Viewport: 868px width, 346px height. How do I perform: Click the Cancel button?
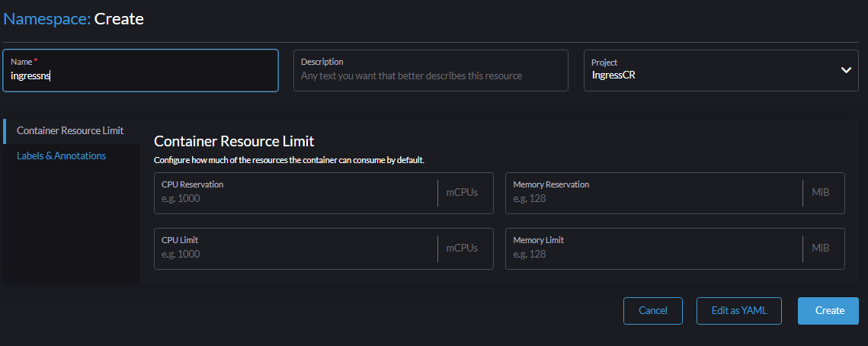pyautogui.click(x=652, y=311)
